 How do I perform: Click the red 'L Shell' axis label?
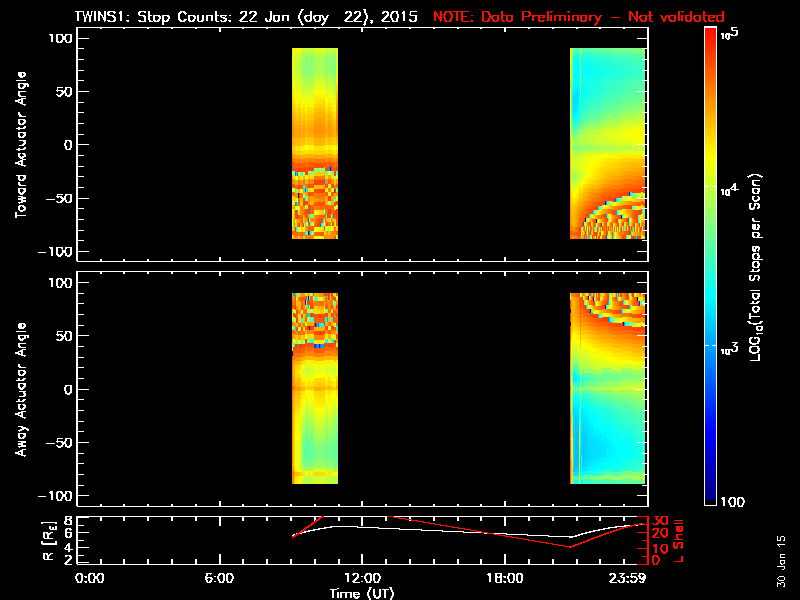pyautogui.click(x=679, y=538)
